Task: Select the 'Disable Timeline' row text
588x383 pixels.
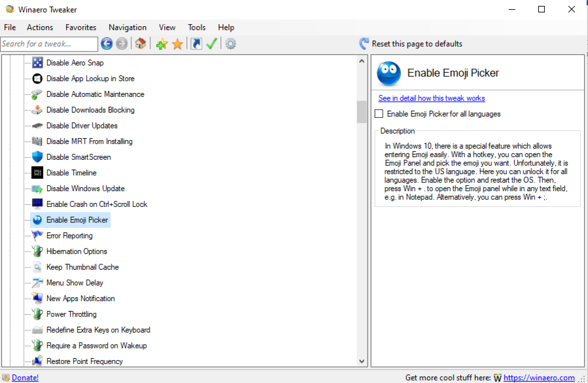Action: pos(71,173)
